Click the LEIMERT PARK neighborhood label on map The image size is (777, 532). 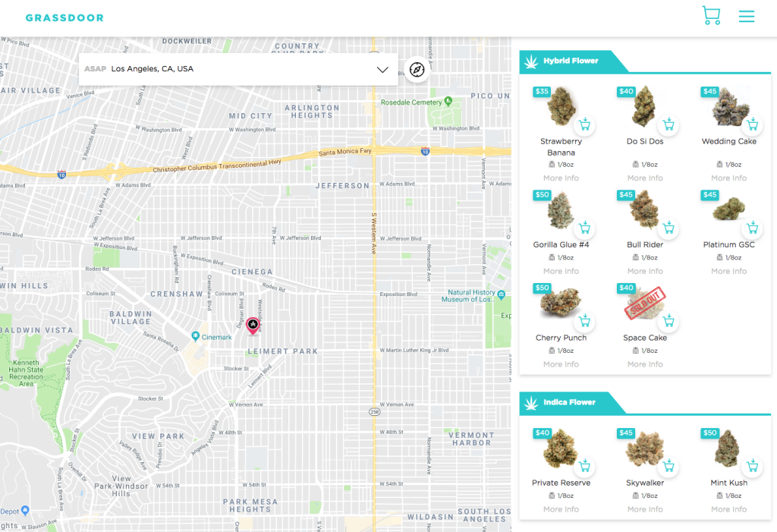[282, 351]
